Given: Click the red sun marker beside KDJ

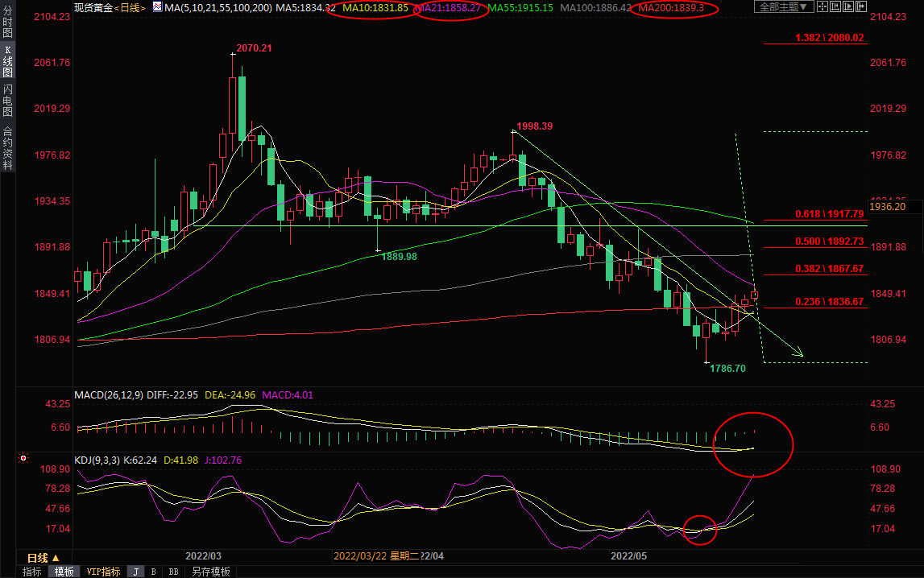Looking at the screenshot, I should [x=23, y=459].
